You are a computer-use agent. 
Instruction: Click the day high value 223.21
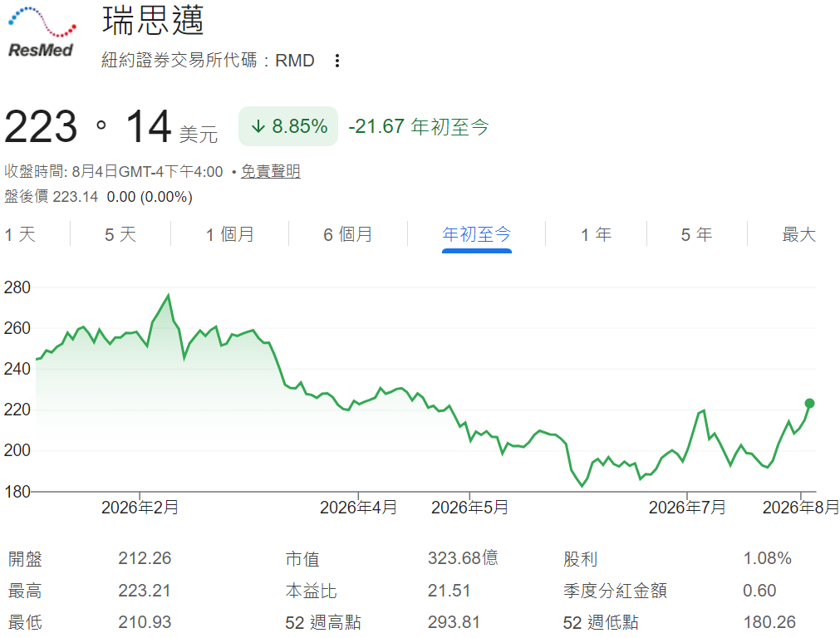point(145,591)
